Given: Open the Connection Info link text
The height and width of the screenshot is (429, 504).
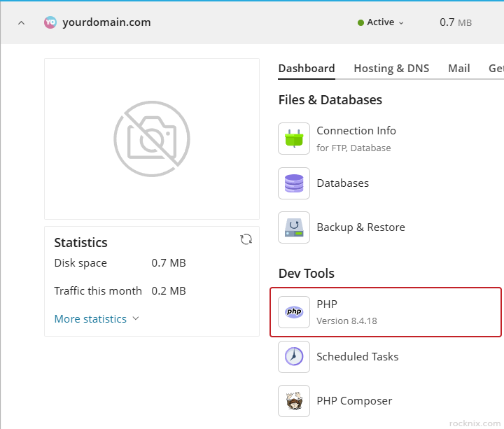Looking at the screenshot, I should click(356, 131).
